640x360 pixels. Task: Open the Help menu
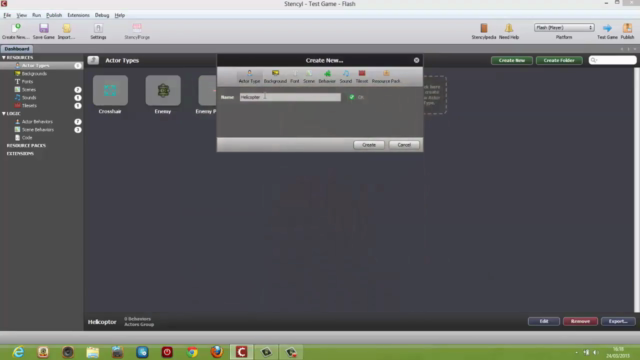pos(120,15)
